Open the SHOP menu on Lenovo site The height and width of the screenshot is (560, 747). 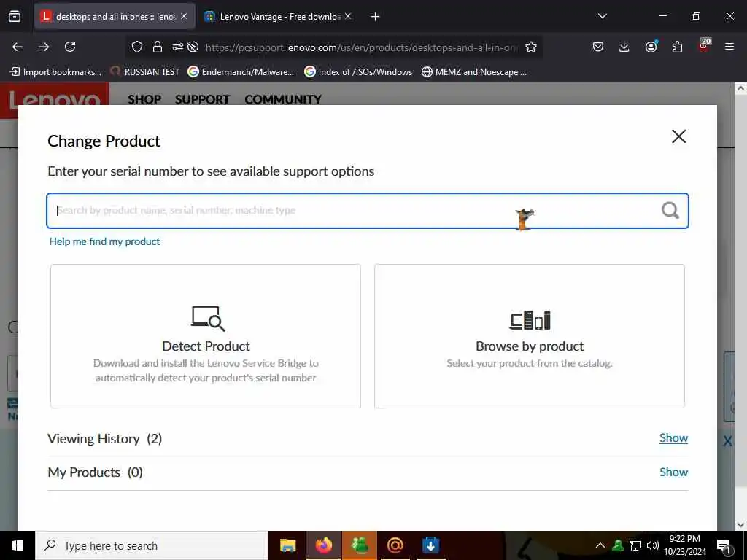click(x=144, y=99)
